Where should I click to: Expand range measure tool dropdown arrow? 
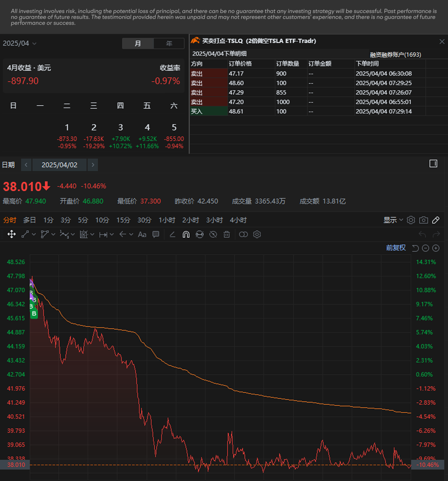pos(112,234)
